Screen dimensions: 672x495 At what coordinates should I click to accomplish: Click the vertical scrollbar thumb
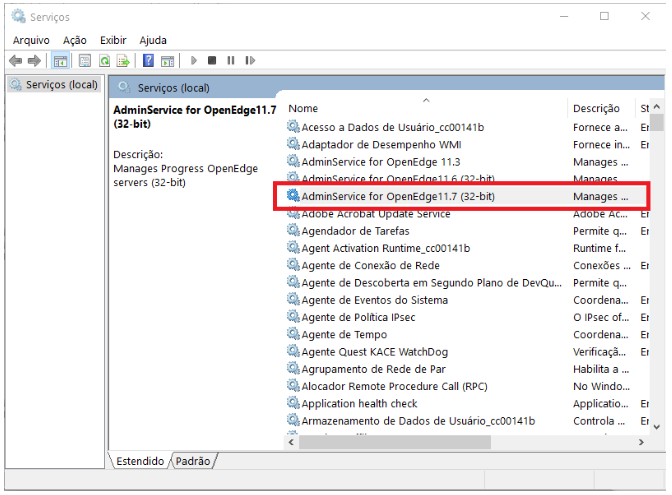click(x=657, y=123)
